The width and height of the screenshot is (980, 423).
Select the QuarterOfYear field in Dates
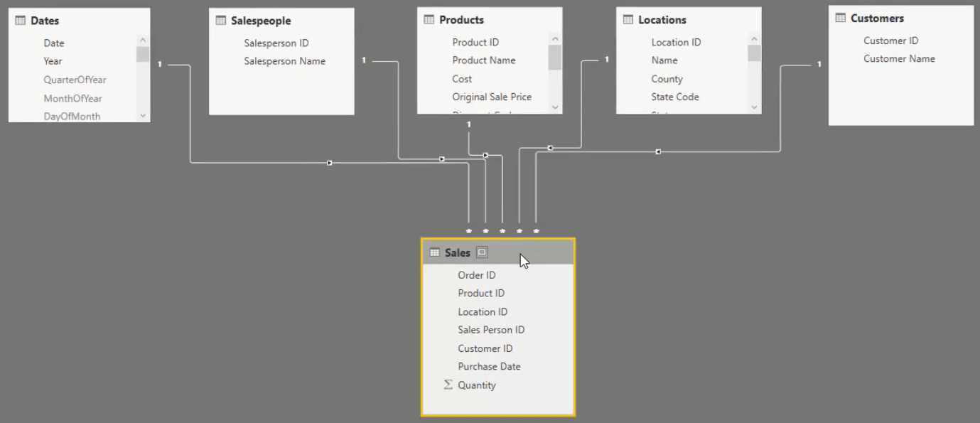75,80
